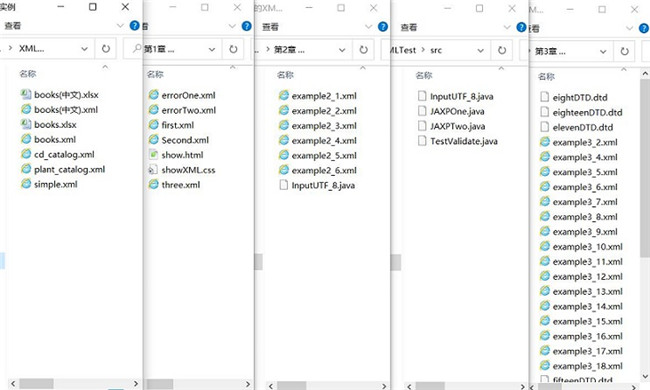Select the file name books.xml
The image size is (650, 390).
(55, 139)
